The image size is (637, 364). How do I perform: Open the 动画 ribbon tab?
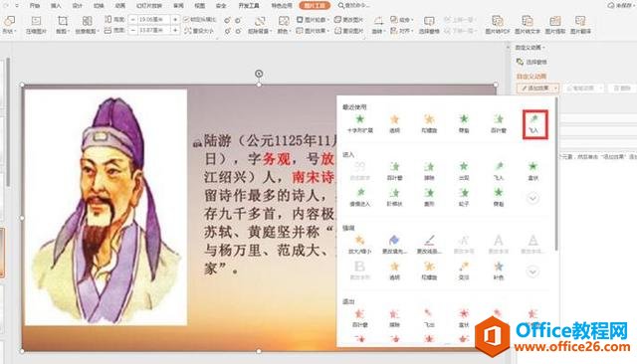(x=119, y=6)
